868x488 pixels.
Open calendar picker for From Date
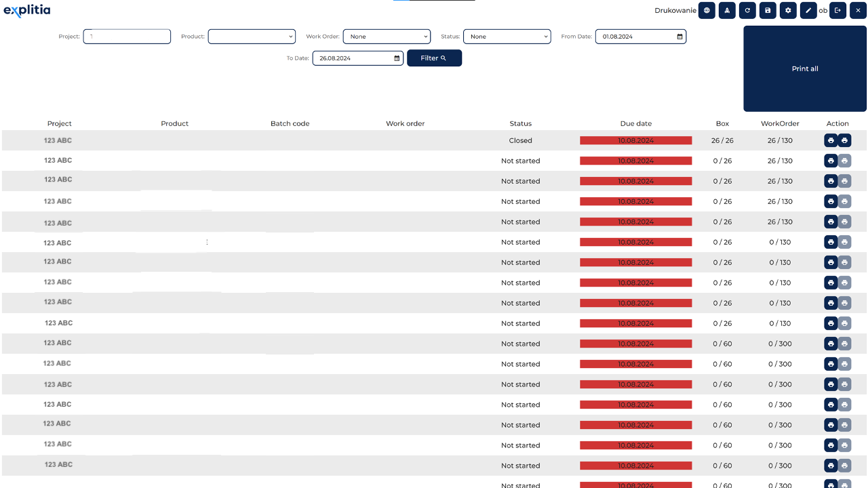coord(680,37)
